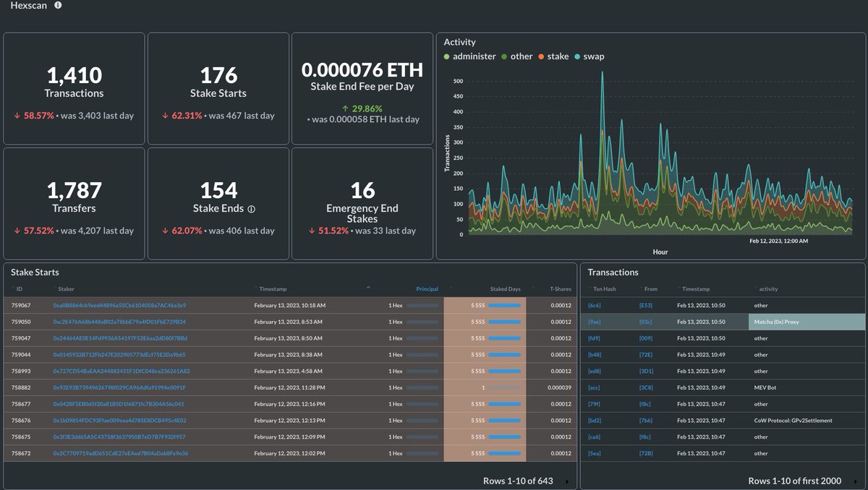Click the sort arrow in Stake Starts Timestamp column

[368, 288]
